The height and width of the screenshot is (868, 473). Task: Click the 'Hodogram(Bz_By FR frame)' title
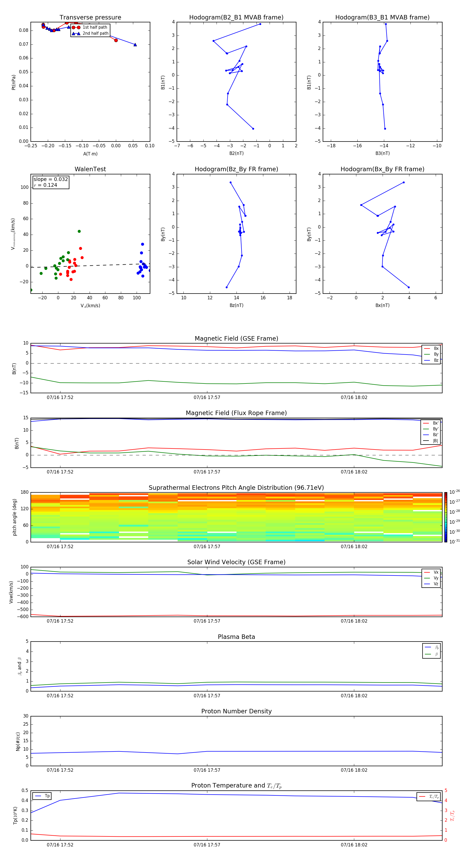tap(236, 169)
